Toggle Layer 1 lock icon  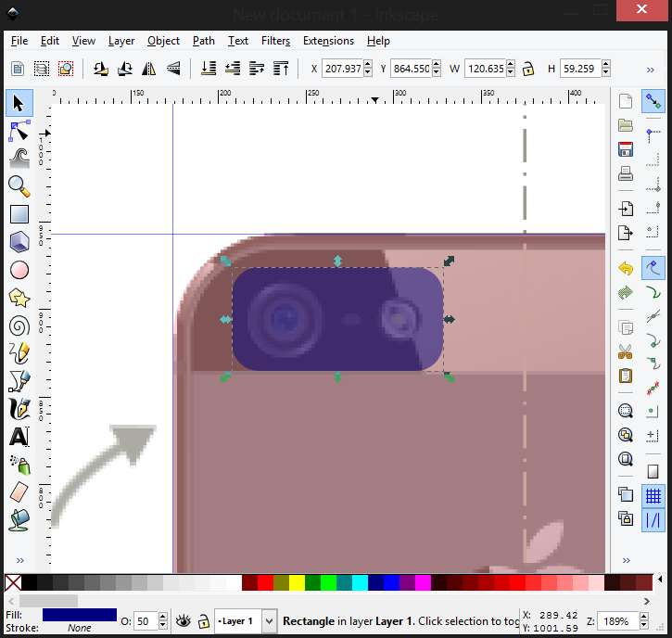pyautogui.click(x=204, y=621)
